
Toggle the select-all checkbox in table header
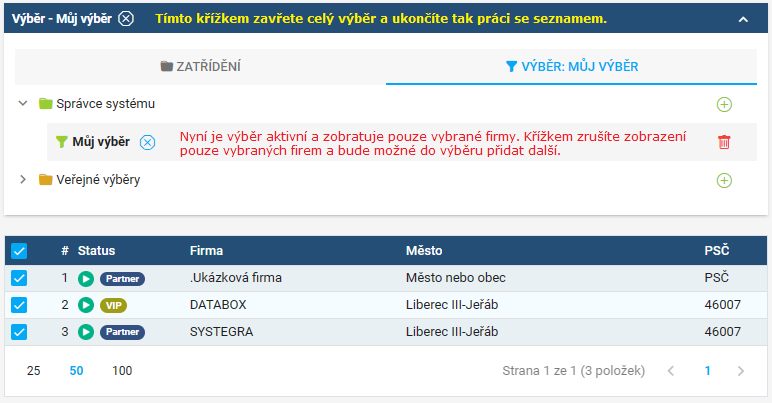click(19, 251)
